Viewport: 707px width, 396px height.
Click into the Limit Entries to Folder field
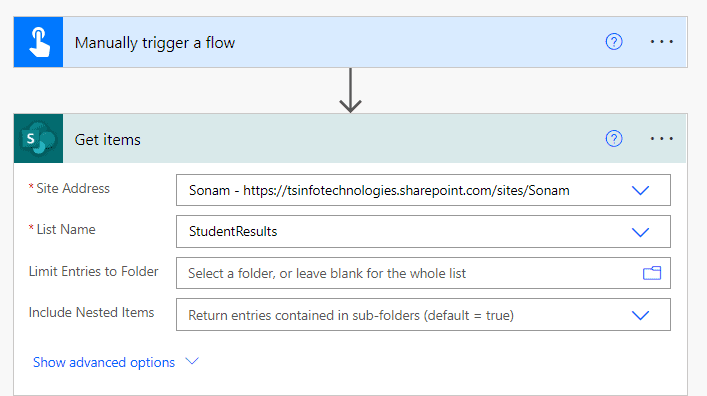click(x=423, y=273)
